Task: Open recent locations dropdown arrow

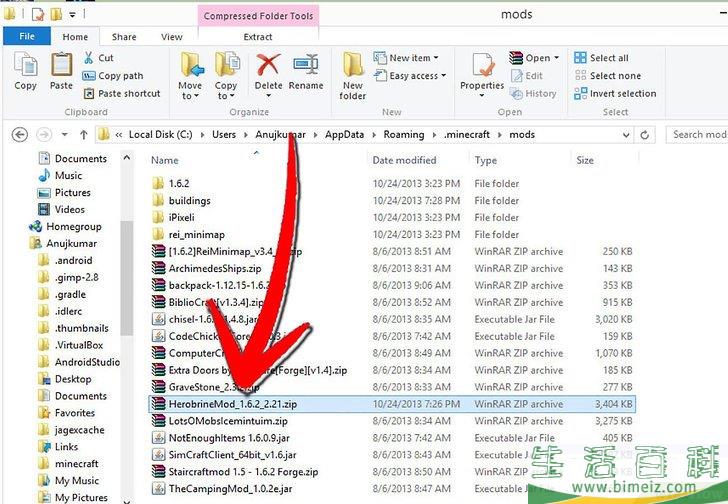Action: (x=64, y=135)
